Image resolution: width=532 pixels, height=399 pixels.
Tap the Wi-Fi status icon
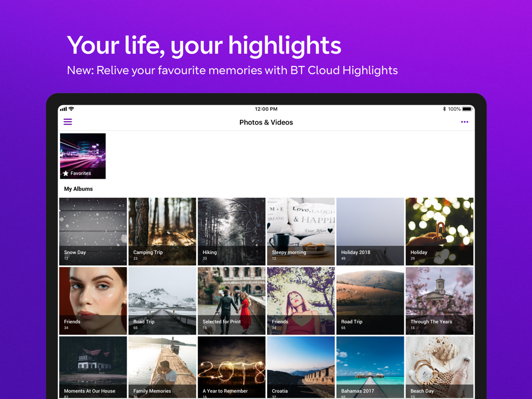tap(71, 109)
